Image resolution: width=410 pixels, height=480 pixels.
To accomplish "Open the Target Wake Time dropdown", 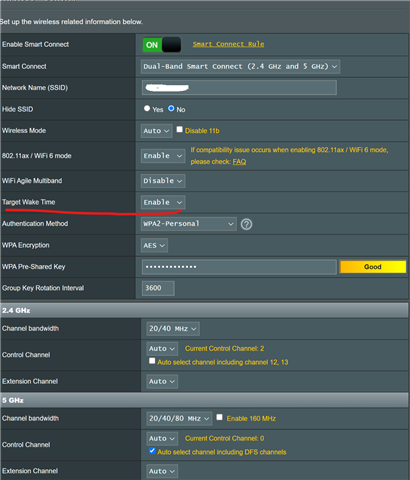I will coord(163,202).
